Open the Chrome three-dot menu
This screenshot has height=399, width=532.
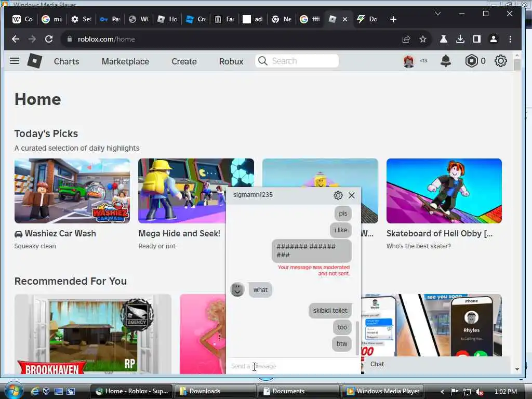pos(510,39)
